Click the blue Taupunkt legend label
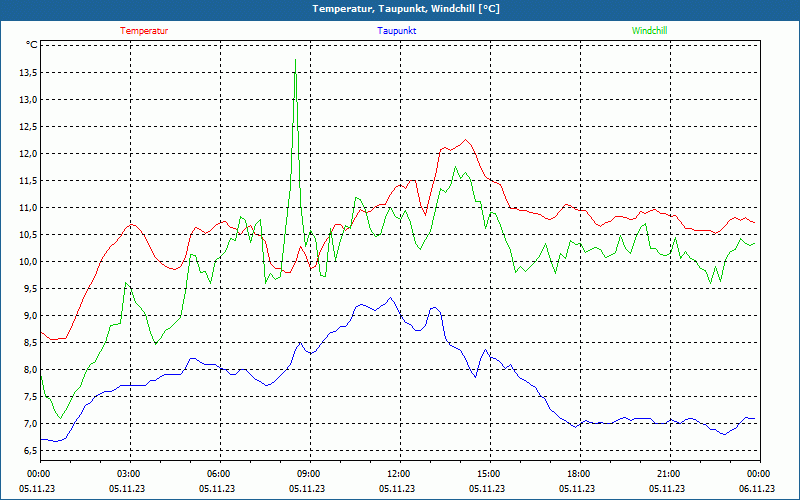800x500 pixels. click(x=396, y=31)
